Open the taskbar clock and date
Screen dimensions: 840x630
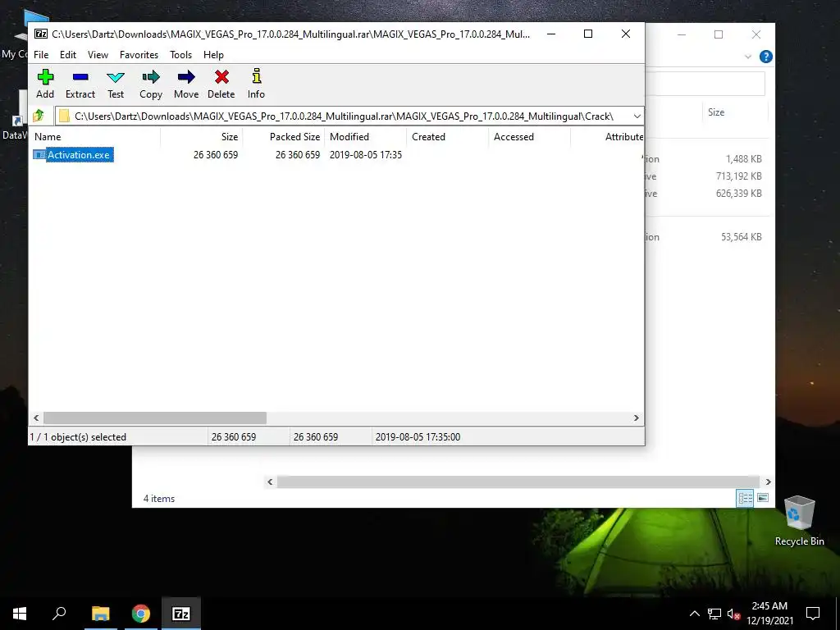click(769, 614)
